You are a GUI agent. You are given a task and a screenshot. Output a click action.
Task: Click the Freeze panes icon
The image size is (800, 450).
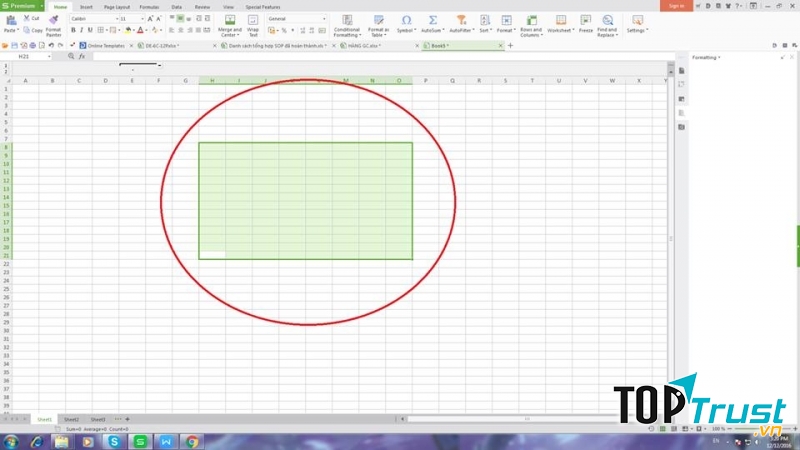pyautogui.click(x=586, y=20)
